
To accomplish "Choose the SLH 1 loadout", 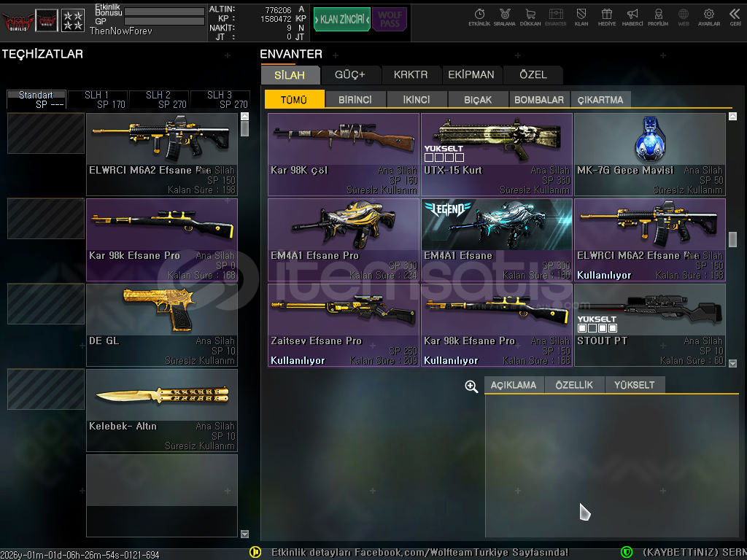I will pyautogui.click(x=98, y=99).
